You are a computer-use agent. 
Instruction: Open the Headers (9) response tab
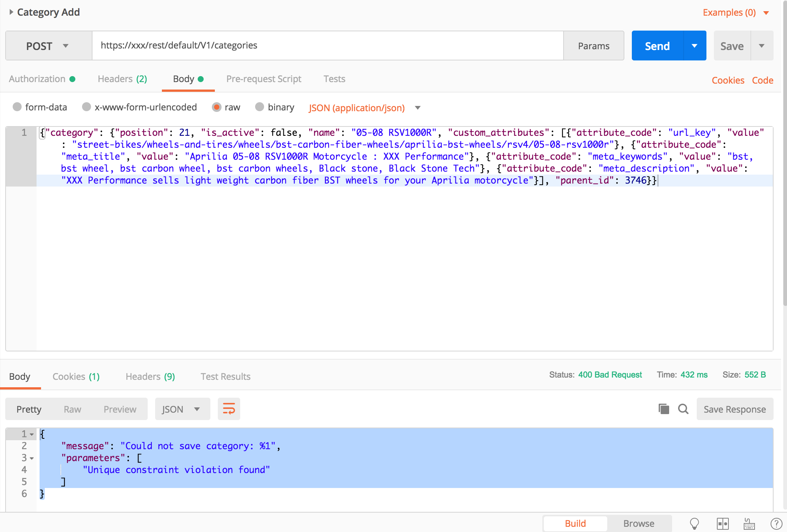[x=150, y=376]
